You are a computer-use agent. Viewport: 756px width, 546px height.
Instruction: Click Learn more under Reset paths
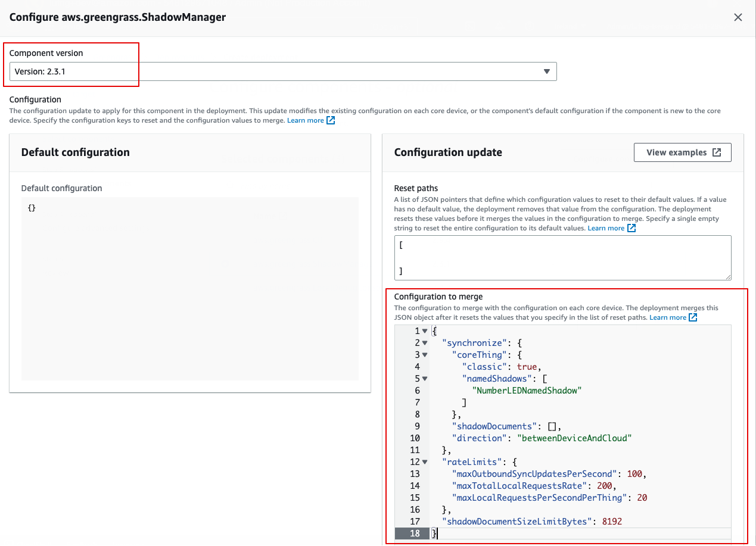(x=605, y=227)
